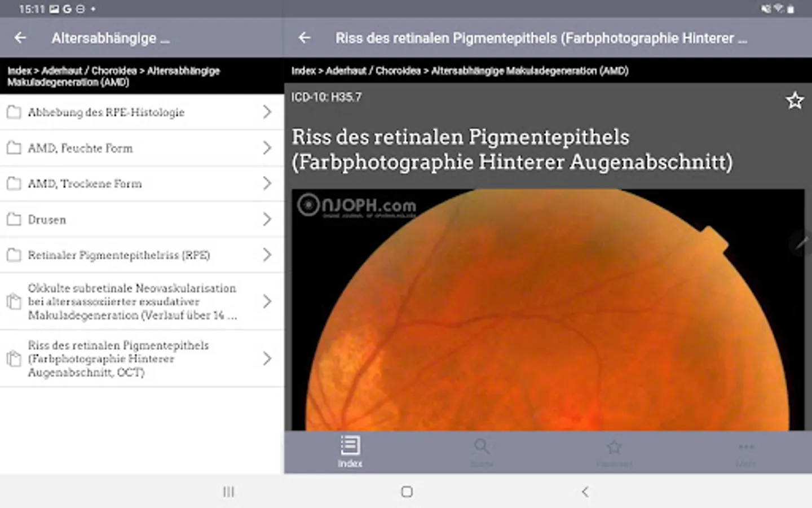Image resolution: width=812 pixels, height=508 pixels.
Task: Expand chevron on AMD, Feuchte Form row
Action: 267,148
